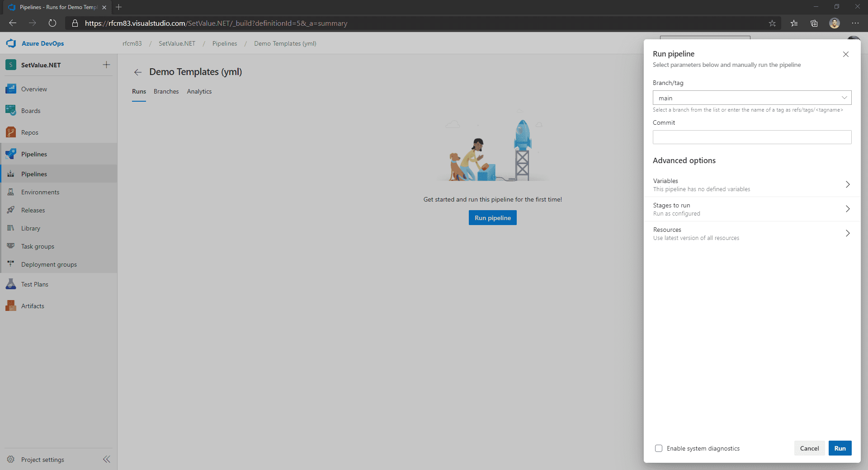
Task: Go back using arrow beside Demo Templates
Action: (138, 72)
